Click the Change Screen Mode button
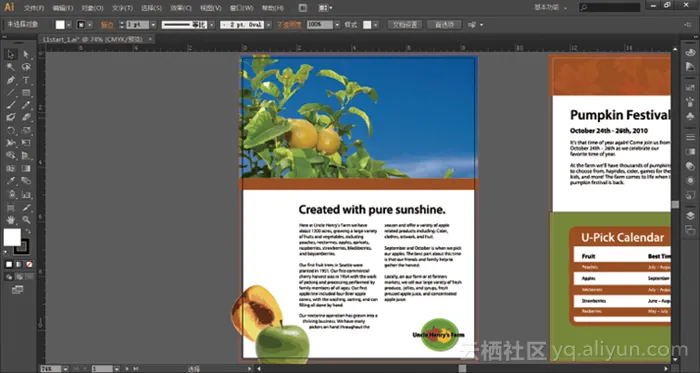 (x=17, y=290)
